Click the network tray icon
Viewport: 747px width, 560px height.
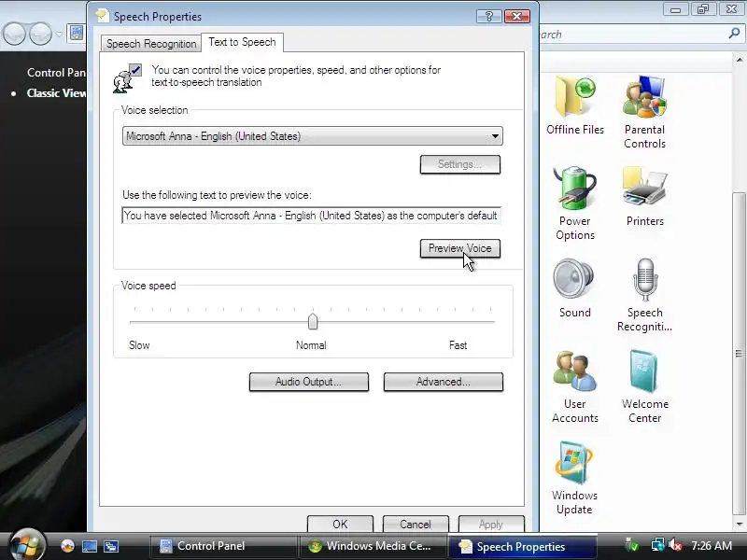[x=658, y=545]
